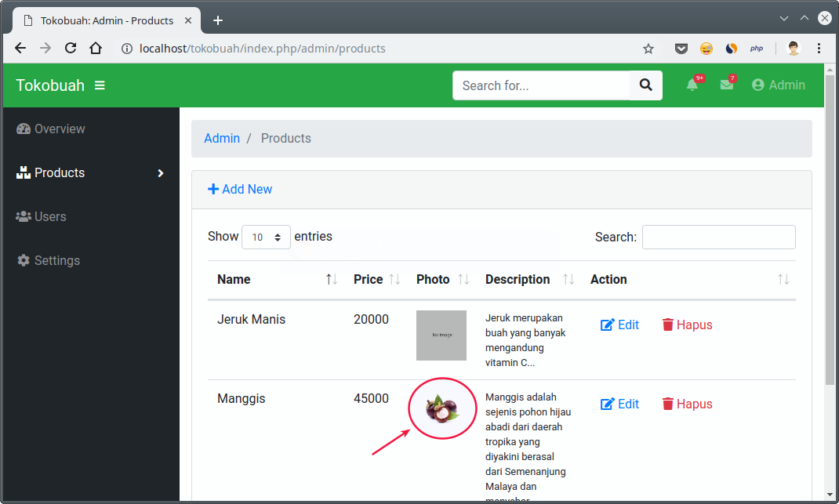This screenshot has height=504, width=839.
Task: Click the emoji face extension icon
Action: [x=706, y=49]
